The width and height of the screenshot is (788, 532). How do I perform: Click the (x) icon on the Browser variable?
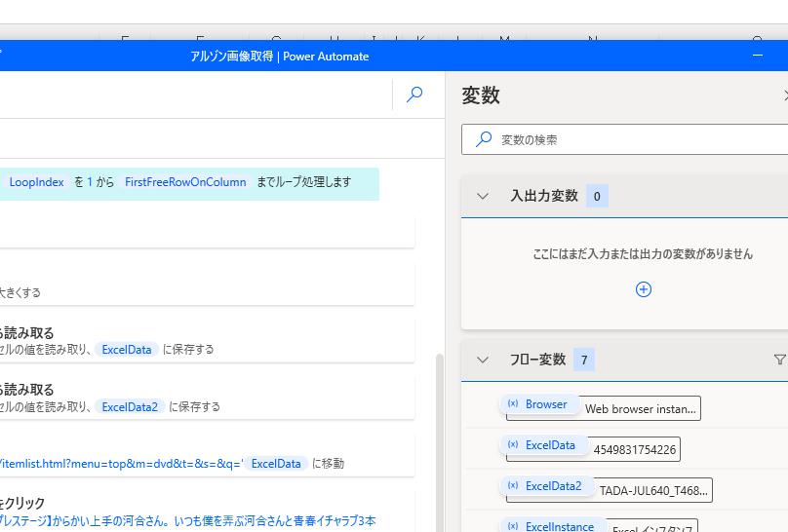tap(513, 404)
